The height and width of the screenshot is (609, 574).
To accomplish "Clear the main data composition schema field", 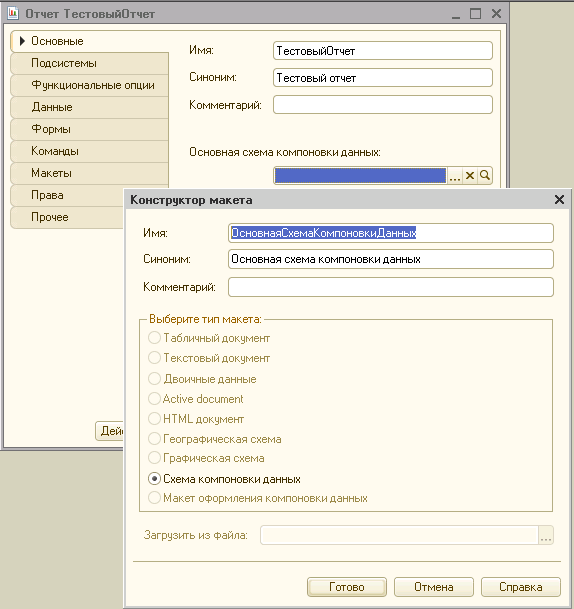I will tap(470, 176).
